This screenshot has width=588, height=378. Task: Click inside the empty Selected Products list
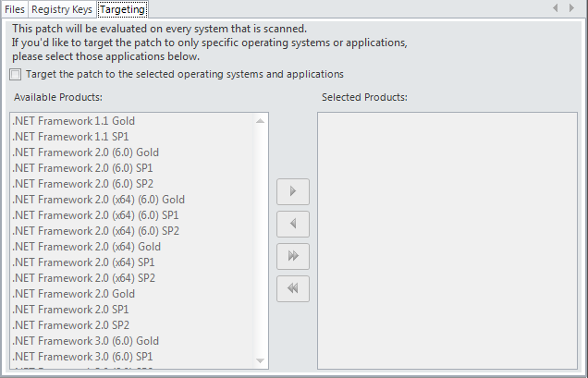[447, 240]
